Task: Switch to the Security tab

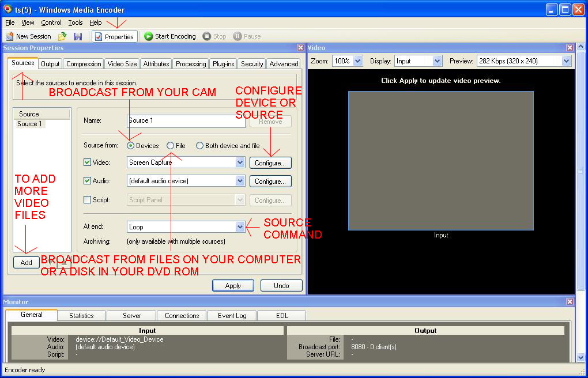Action: tap(252, 64)
